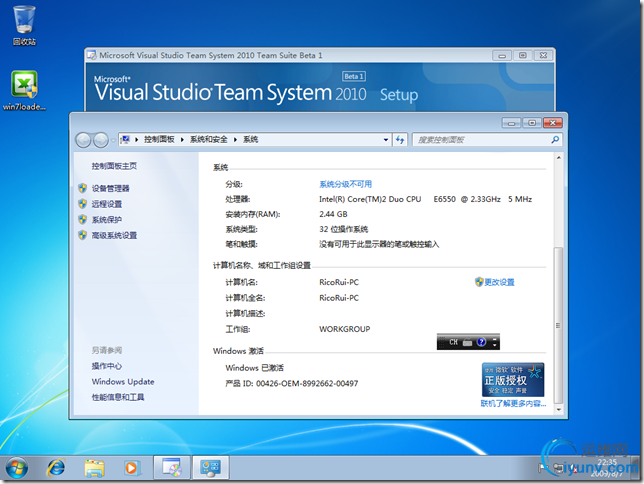Expand the address bar history dropdown
This screenshot has width=644, height=484.
pyautogui.click(x=386, y=140)
